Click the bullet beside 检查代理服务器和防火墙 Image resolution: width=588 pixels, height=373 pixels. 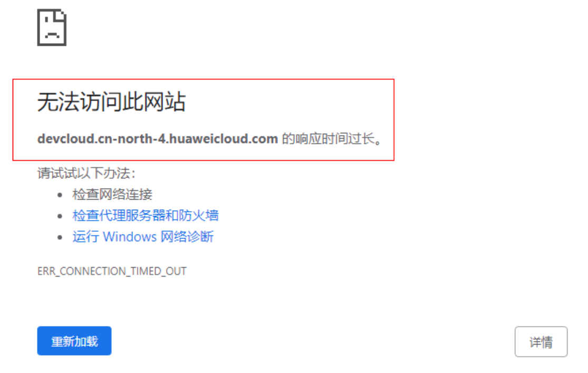point(60,216)
